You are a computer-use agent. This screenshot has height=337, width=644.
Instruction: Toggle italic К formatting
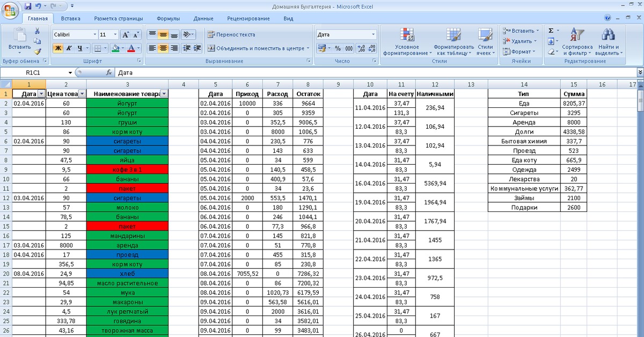click(69, 48)
